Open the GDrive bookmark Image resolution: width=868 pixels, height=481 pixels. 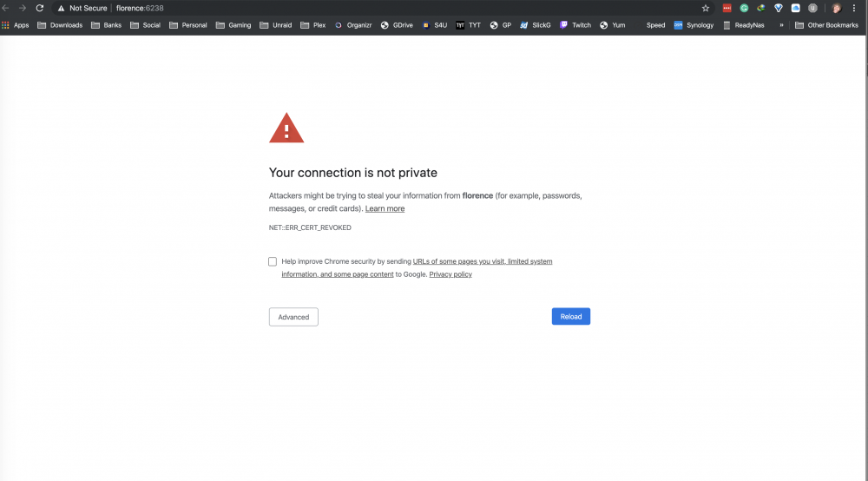pos(397,25)
